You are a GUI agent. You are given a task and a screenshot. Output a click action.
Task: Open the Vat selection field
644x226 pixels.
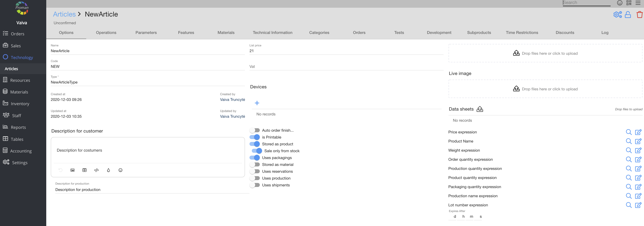346,66
